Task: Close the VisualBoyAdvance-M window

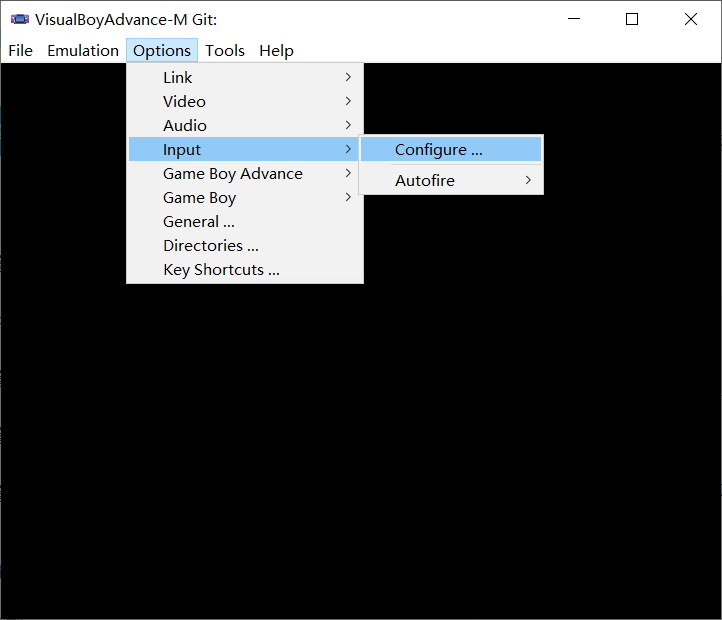Action: click(x=691, y=19)
